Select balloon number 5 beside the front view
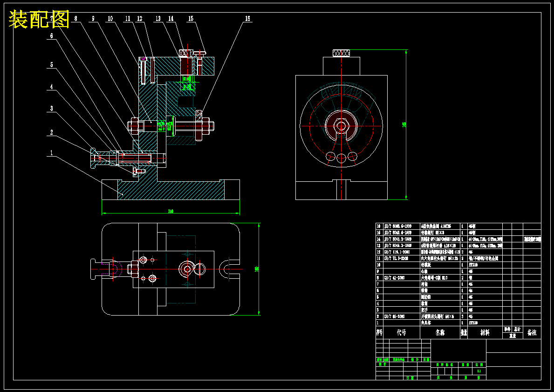Screen dimensions: 554x392 pyautogui.click(x=52, y=65)
